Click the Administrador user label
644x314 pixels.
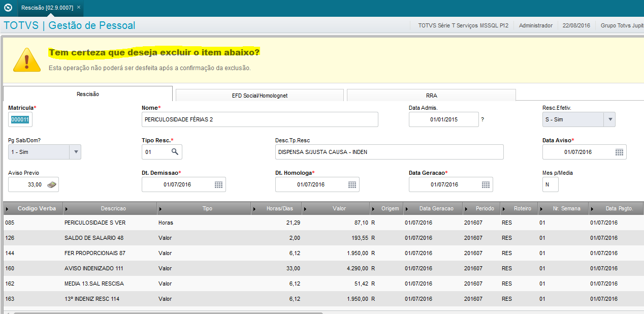(535, 25)
